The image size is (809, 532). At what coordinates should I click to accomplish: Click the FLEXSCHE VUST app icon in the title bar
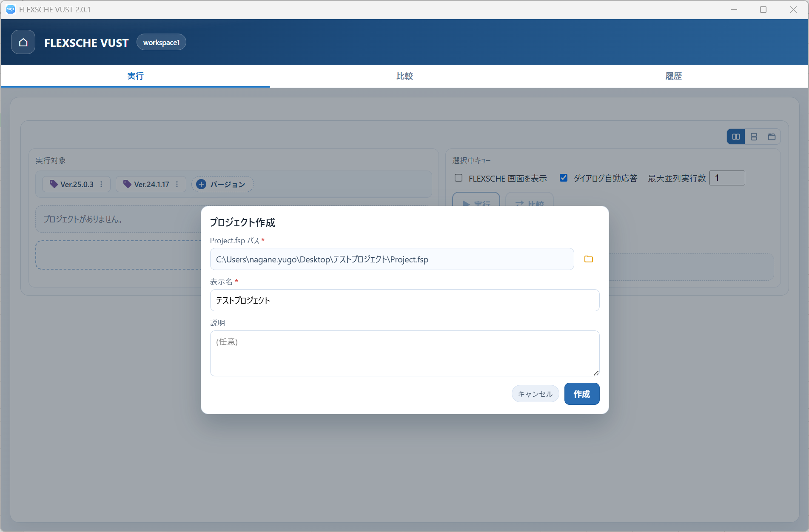click(x=11, y=9)
